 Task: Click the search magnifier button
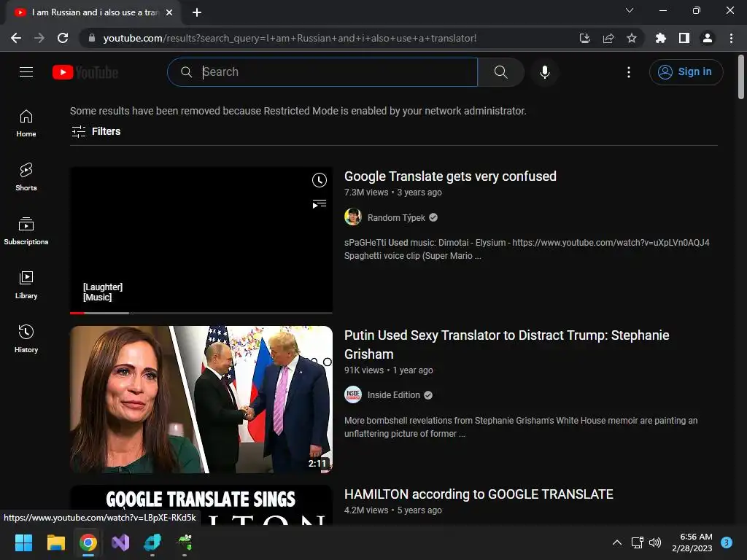(x=500, y=72)
